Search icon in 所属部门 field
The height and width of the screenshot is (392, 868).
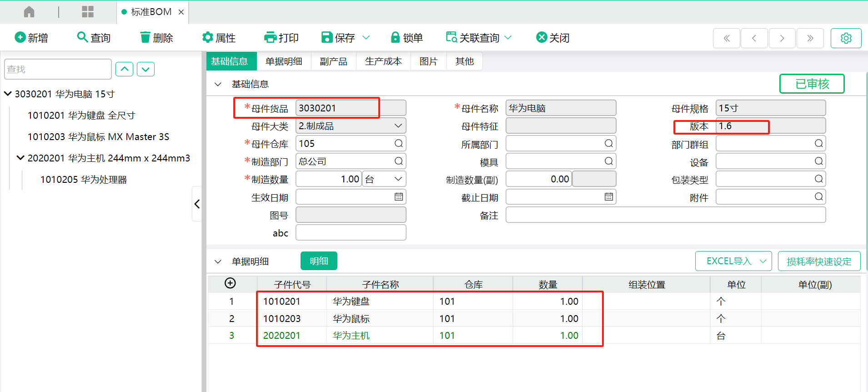click(x=608, y=144)
